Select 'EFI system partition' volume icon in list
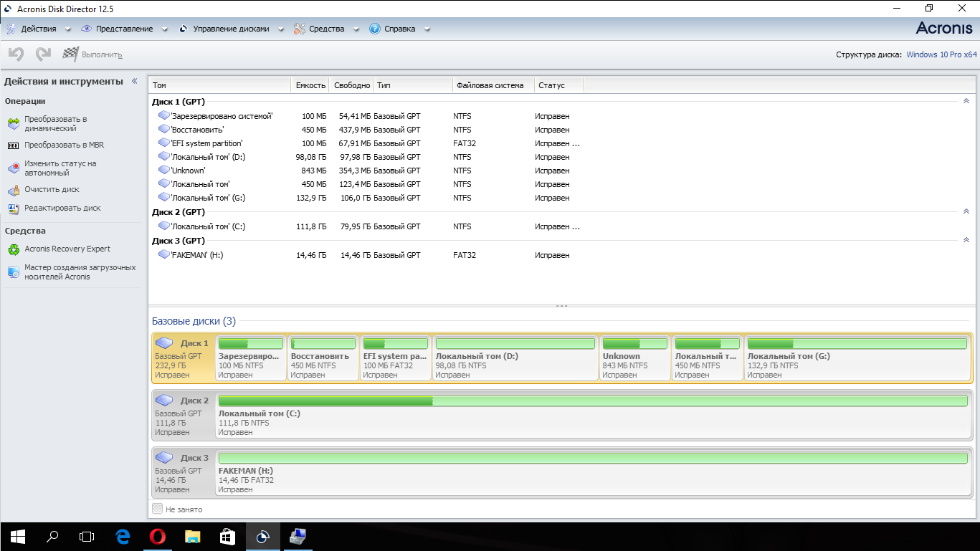The width and height of the screenshot is (980, 551). 163,143
